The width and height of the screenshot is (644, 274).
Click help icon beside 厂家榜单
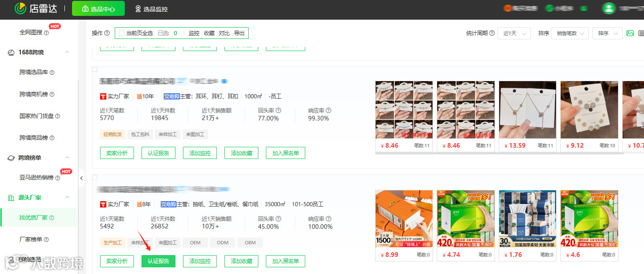(x=46, y=239)
